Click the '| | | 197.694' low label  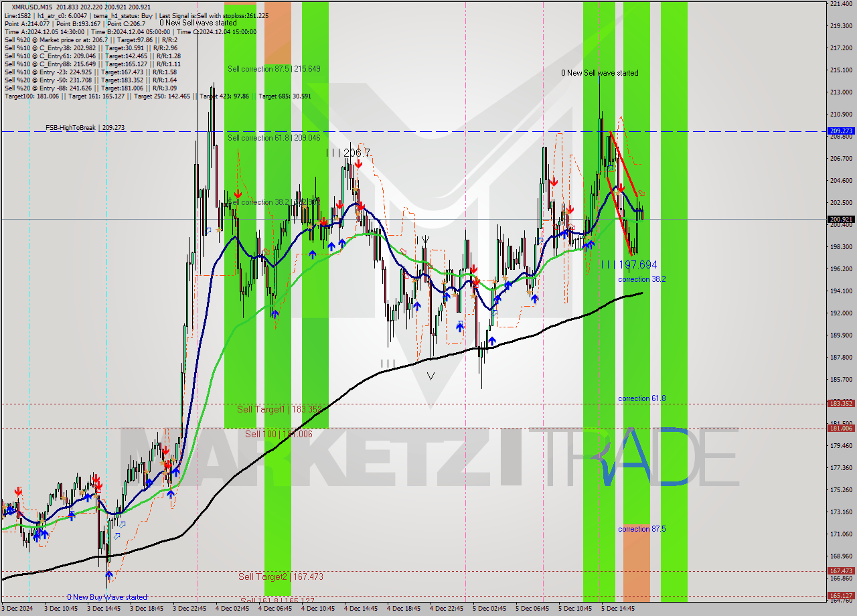pyautogui.click(x=629, y=265)
